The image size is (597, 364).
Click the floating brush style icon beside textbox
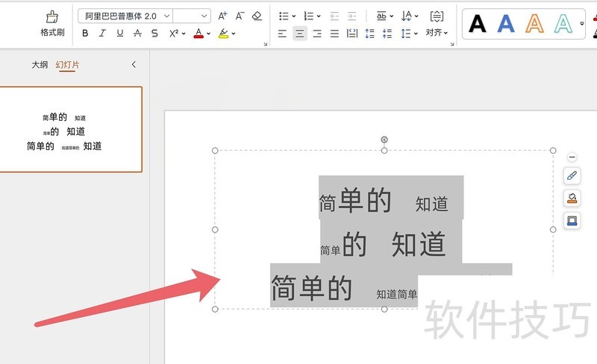572,176
